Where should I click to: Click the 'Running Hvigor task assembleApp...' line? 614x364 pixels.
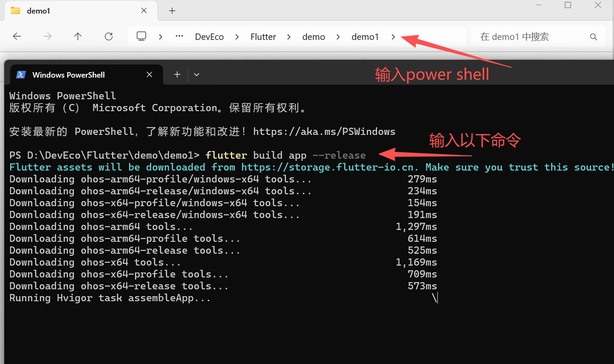point(110,298)
